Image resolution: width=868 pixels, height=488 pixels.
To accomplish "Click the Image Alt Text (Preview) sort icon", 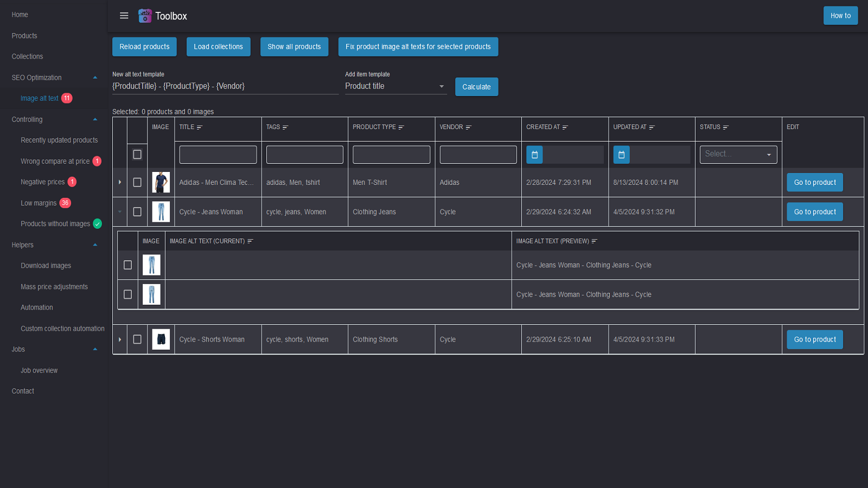I will pyautogui.click(x=595, y=241).
